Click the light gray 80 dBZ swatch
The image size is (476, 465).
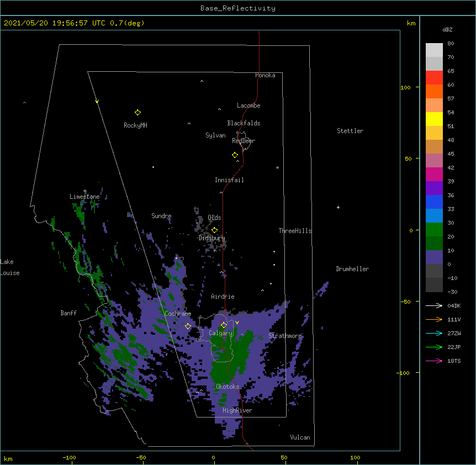point(434,50)
